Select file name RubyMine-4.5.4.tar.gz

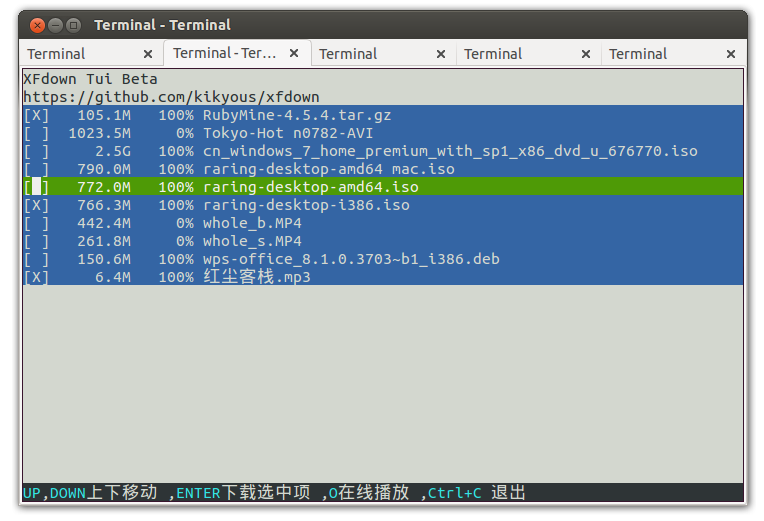pyautogui.click(x=297, y=116)
